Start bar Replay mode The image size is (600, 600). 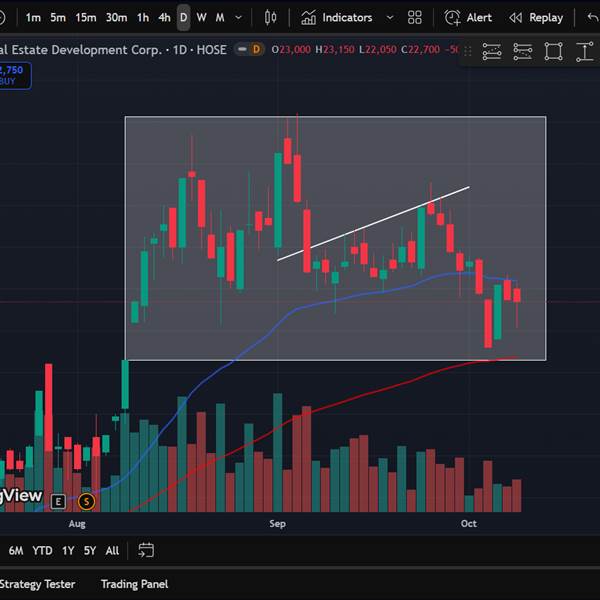point(536,18)
